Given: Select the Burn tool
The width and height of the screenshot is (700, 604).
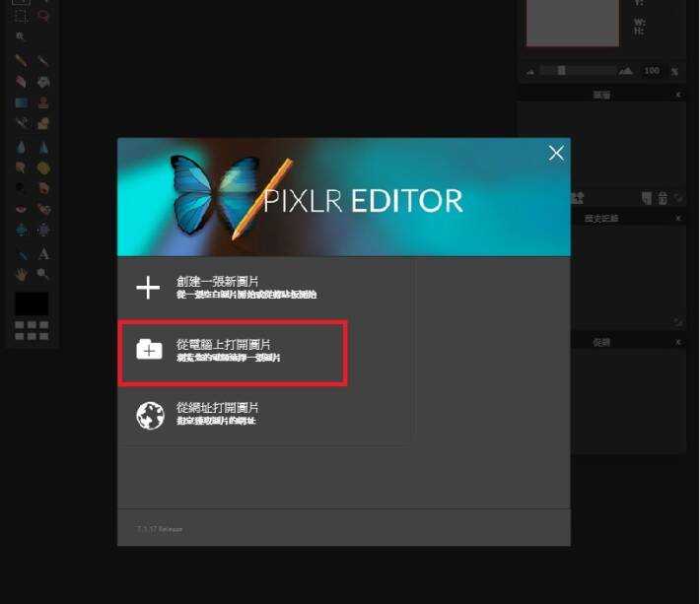Looking at the screenshot, I should 43,187.
